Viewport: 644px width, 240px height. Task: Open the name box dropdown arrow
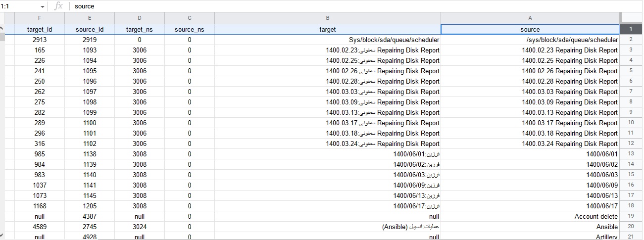(42, 6)
